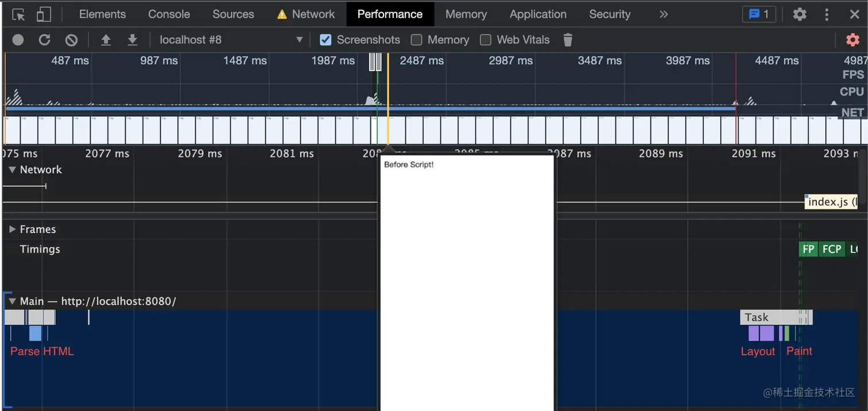
Task: Enable the Web Vitals checkbox
Action: tap(486, 40)
